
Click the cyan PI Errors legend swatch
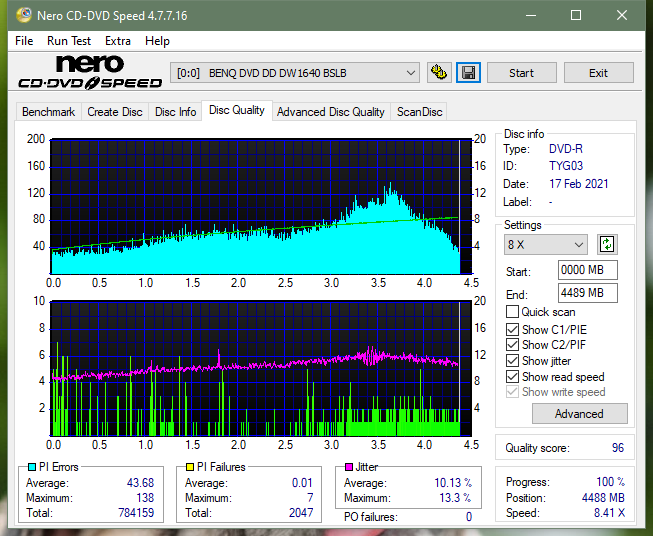pos(32,467)
